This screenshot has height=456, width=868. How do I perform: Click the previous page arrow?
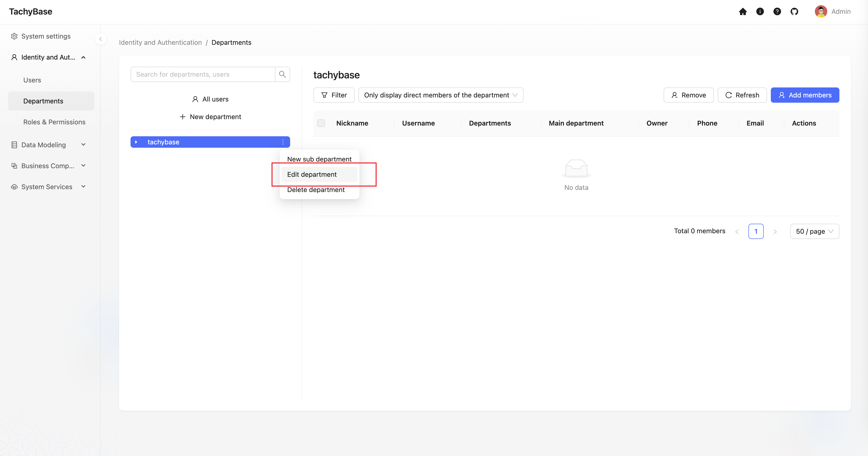(737, 232)
